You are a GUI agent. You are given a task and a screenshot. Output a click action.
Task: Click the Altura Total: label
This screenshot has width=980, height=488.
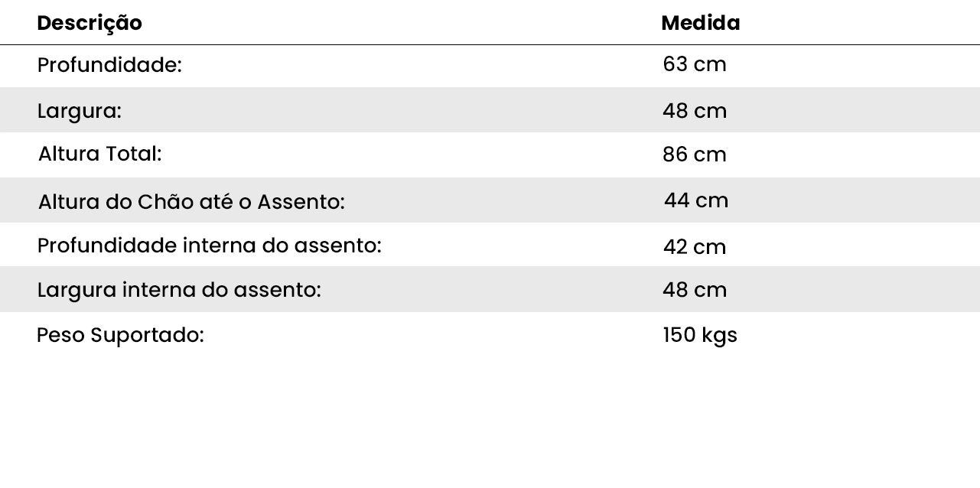click(99, 154)
